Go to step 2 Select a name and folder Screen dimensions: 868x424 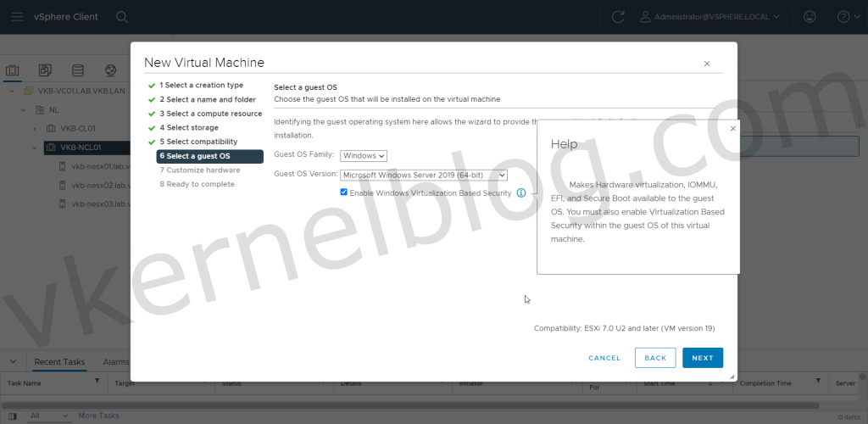(208, 99)
